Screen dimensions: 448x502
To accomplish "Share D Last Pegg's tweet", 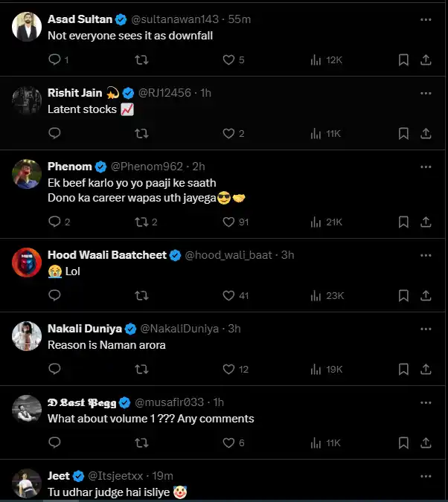I will click(426, 443).
